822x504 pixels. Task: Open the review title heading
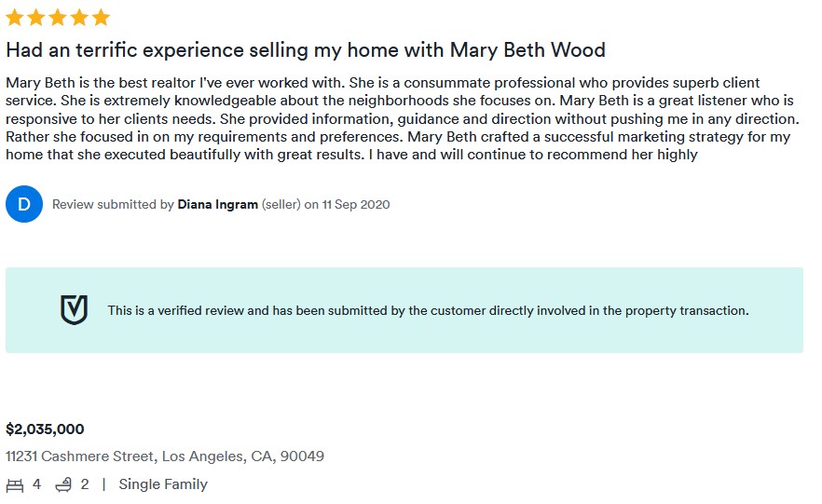coord(305,49)
